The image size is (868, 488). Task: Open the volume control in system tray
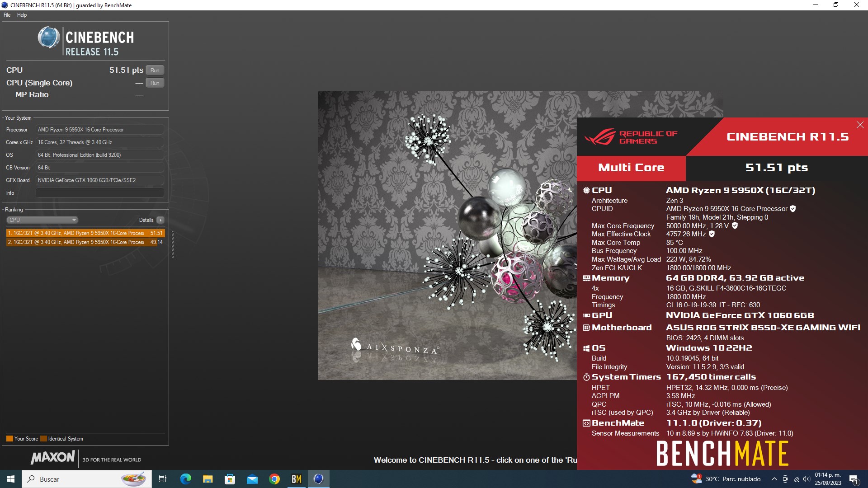coord(807,479)
